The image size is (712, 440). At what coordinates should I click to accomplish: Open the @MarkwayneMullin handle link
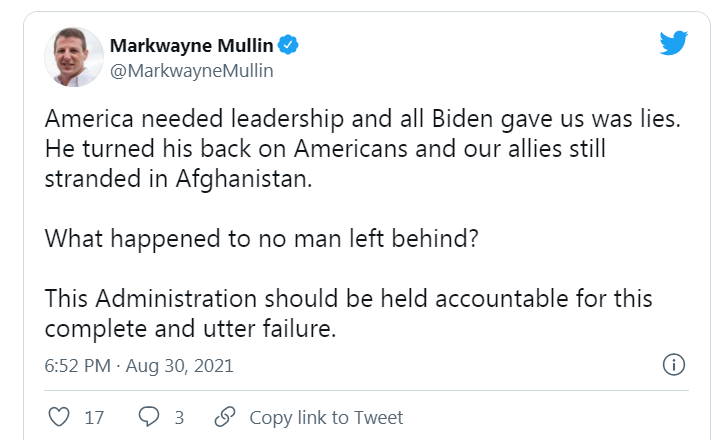(190, 70)
